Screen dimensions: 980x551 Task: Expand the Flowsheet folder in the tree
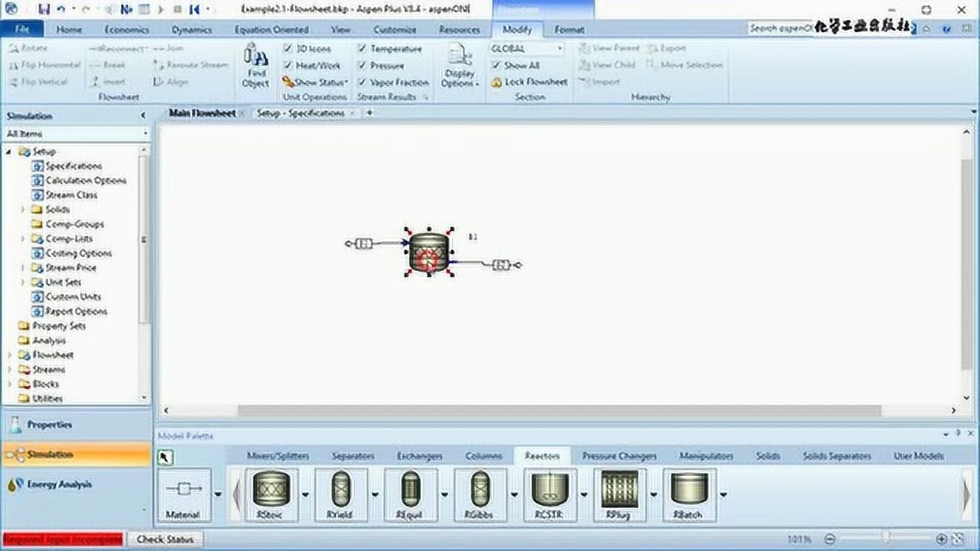10,355
